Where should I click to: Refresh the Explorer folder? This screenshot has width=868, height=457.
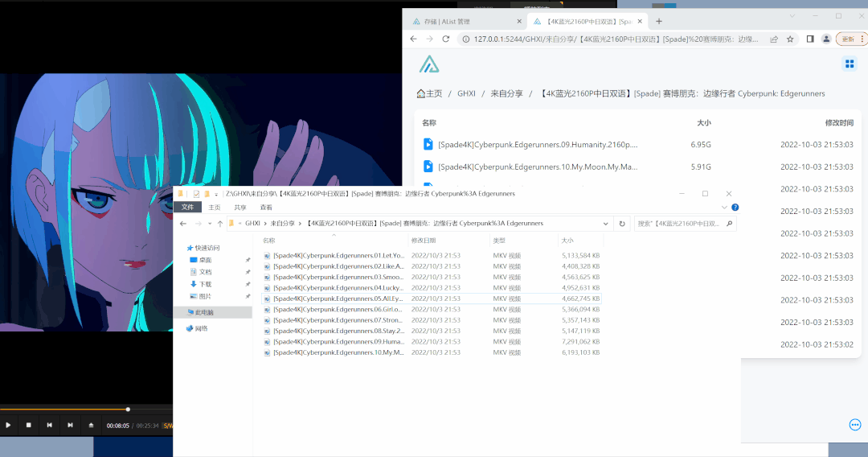click(x=622, y=224)
